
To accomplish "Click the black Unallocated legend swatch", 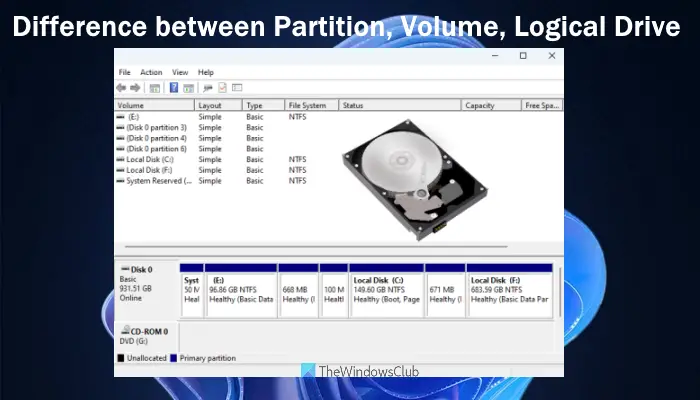I will [121, 358].
